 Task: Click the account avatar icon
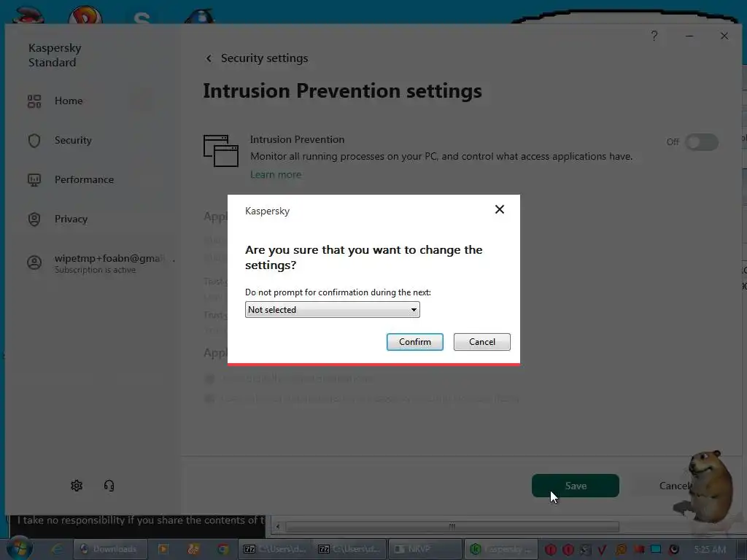click(x=34, y=262)
